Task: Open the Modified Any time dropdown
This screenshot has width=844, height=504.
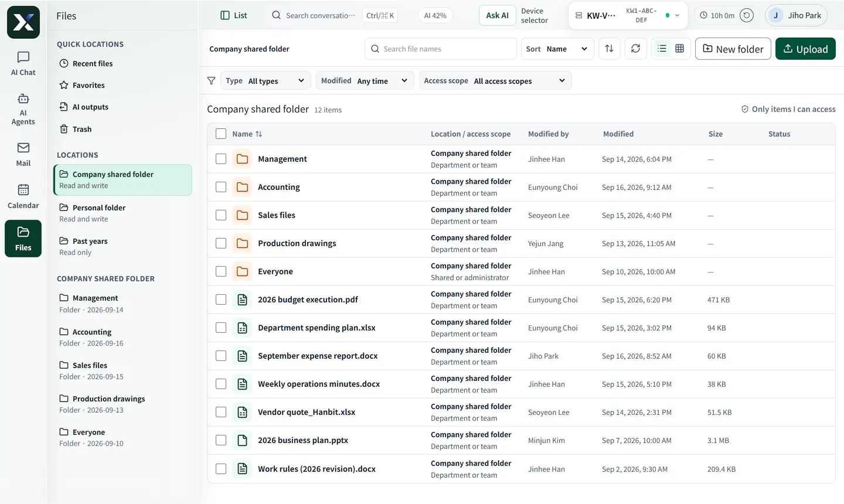Action: tap(365, 81)
